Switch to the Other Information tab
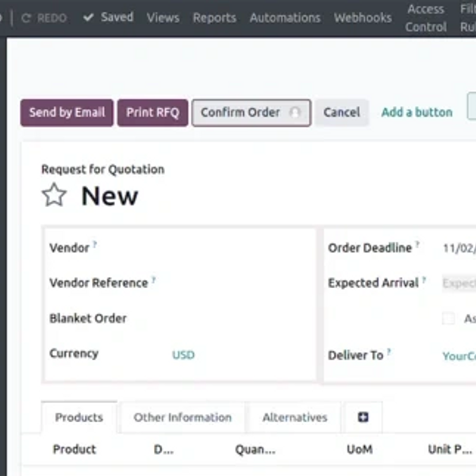 click(182, 417)
